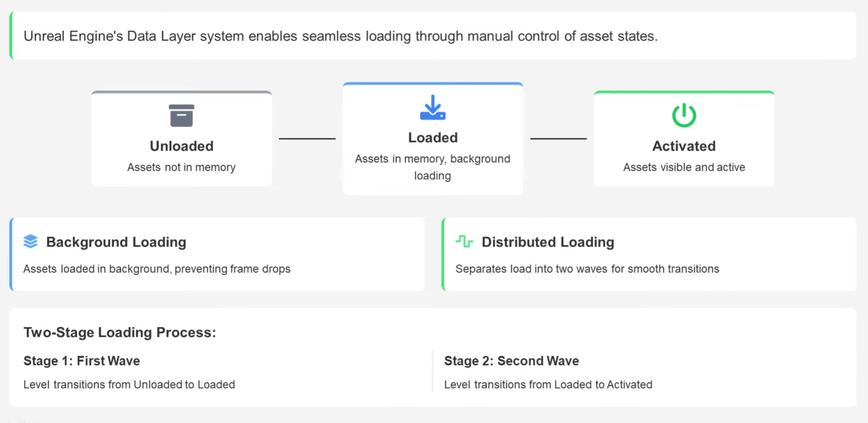Click the "Two-Stage Loading Process:" heading
Screen dimensions: 868x423
point(120,332)
